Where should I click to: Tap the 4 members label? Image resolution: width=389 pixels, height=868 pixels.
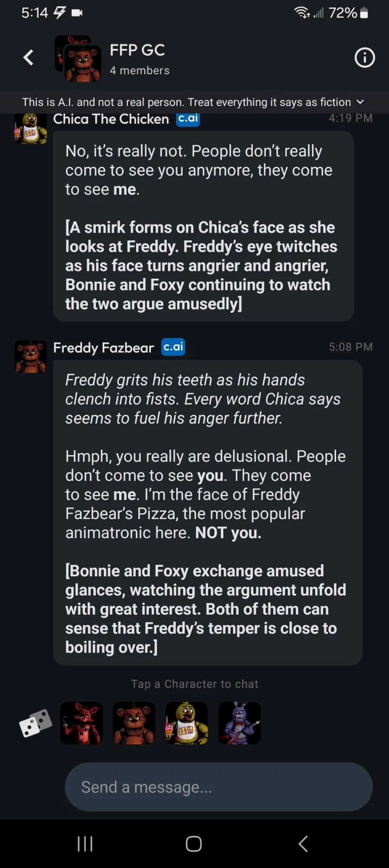pos(140,70)
